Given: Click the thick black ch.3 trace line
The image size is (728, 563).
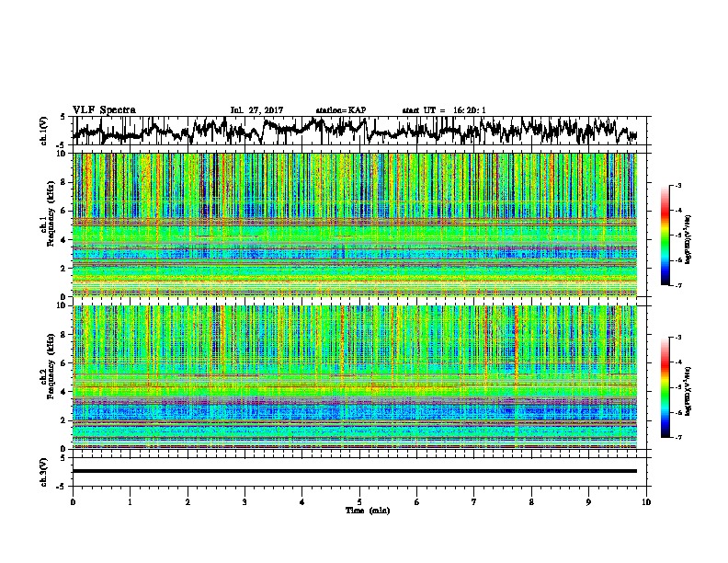Looking at the screenshot, I should coord(355,471).
